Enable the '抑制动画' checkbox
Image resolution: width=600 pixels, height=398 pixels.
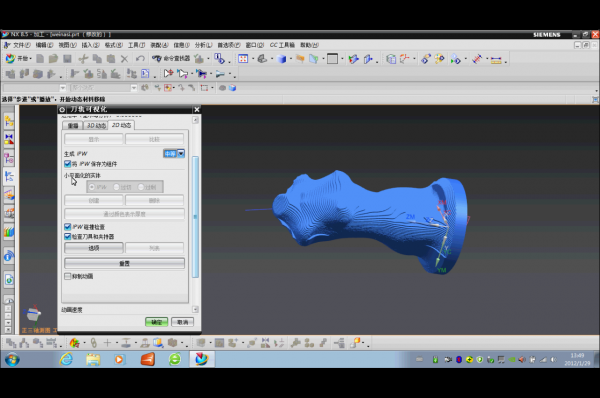pos(68,276)
